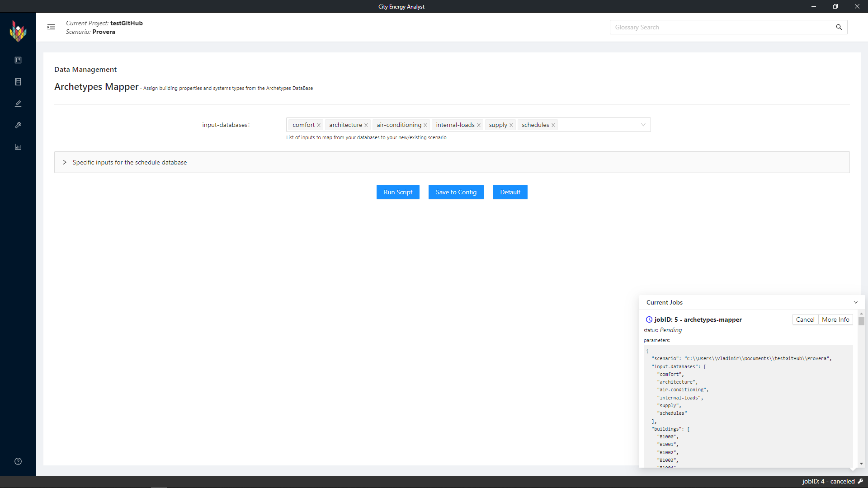Collapse the Current Jobs panel
The image size is (868, 488).
pyautogui.click(x=856, y=302)
